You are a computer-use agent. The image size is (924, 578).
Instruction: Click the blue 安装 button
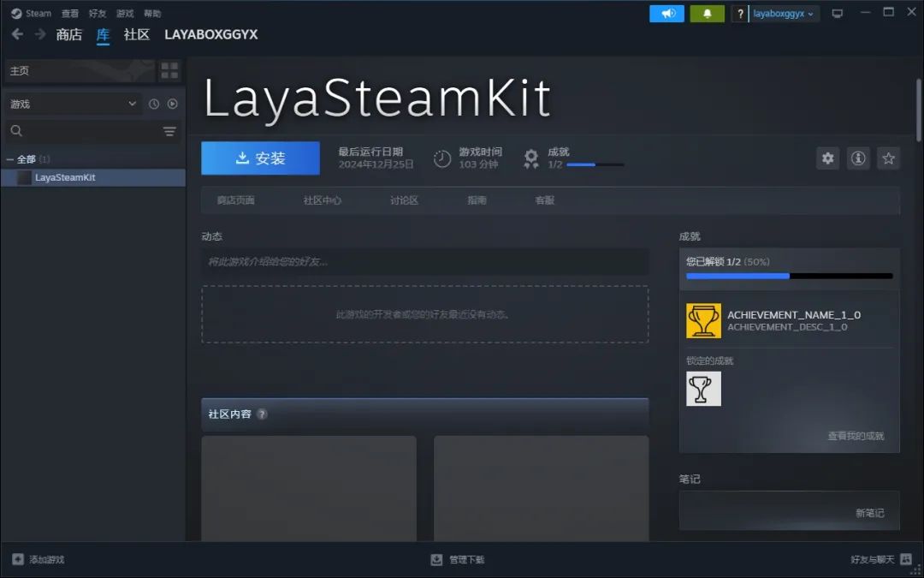260,158
